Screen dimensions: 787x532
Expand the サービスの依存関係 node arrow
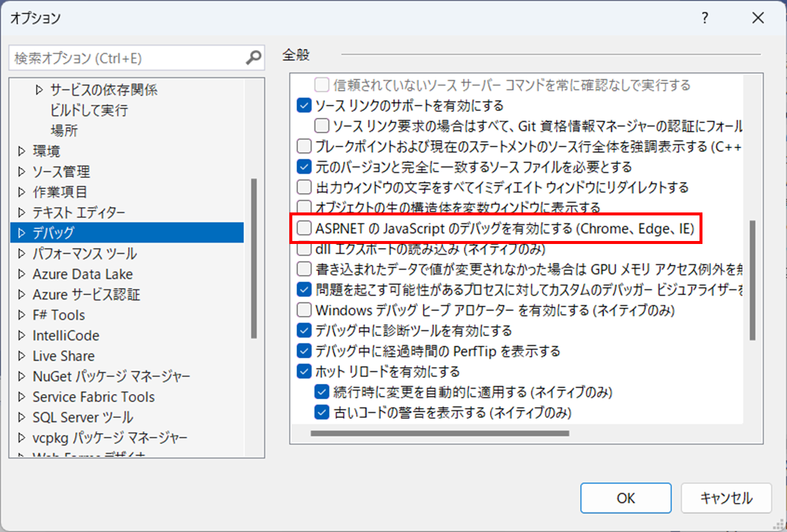click(39, 90)
